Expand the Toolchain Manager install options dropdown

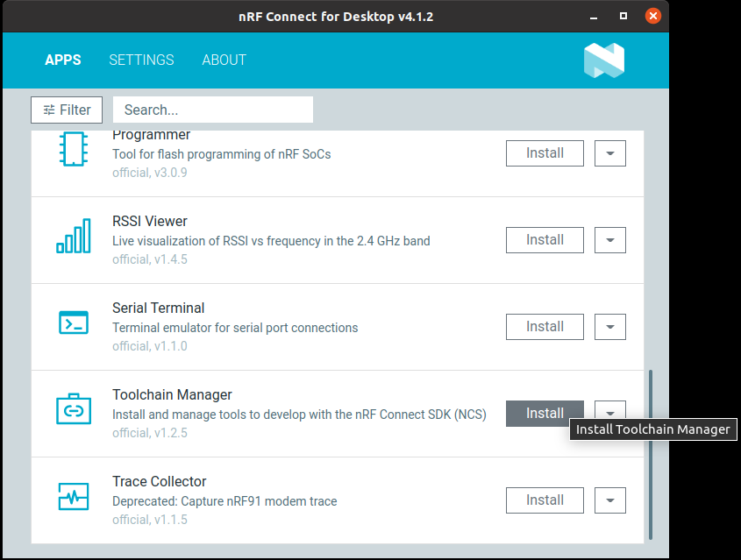(x=610, y=409)
